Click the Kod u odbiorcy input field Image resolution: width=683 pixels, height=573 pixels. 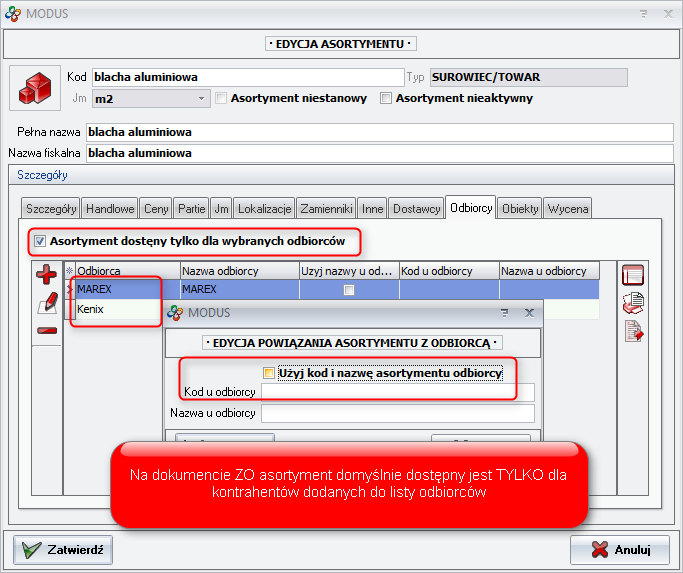(x=397, y=392)
